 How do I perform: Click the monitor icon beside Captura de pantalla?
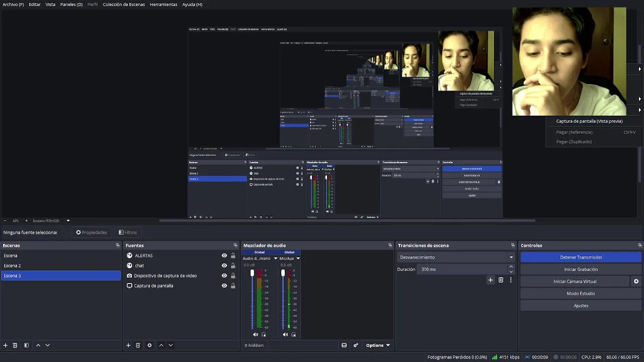tap(129, 286)
